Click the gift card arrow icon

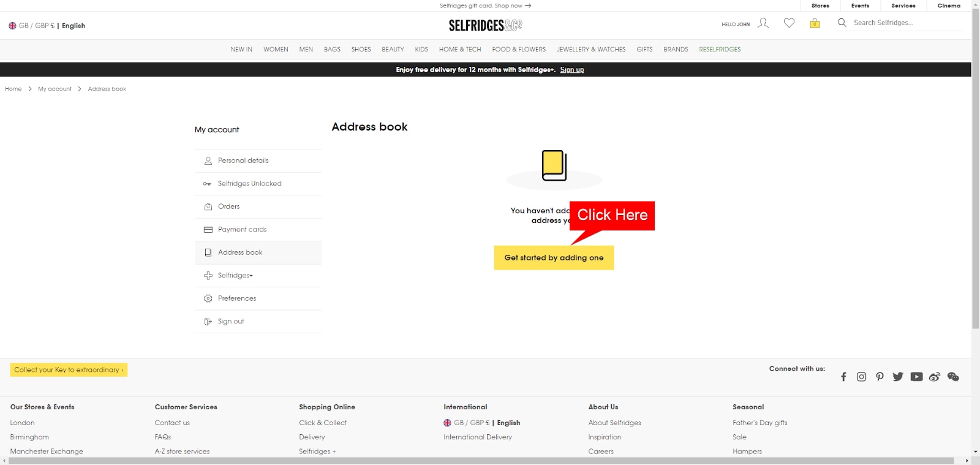[x=528, y=6]
